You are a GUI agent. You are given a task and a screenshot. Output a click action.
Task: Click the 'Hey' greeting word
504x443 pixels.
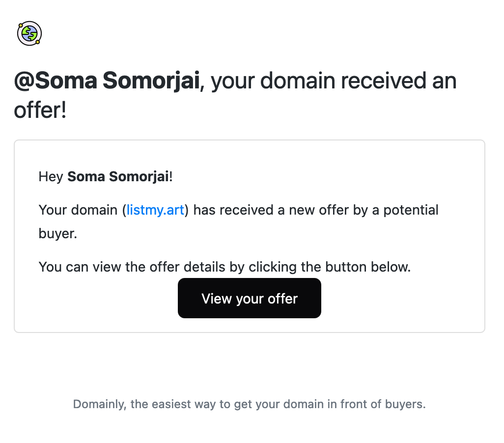[x=51, y=177]
